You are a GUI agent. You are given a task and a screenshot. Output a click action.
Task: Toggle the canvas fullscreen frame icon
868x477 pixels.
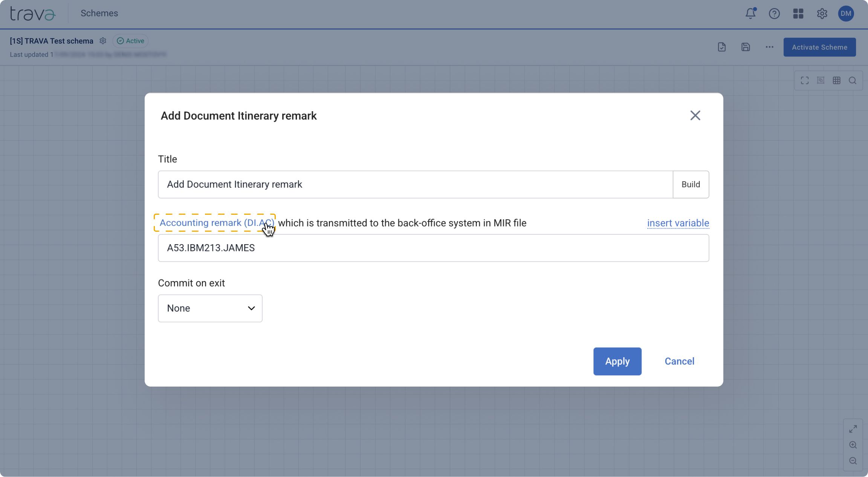pyautogui.click(x=805, y=80)
